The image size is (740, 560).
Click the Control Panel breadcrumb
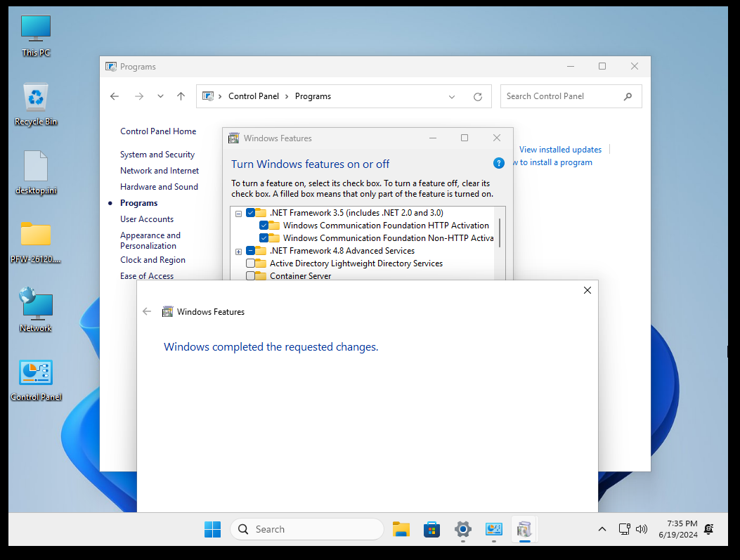coord(254,96)
